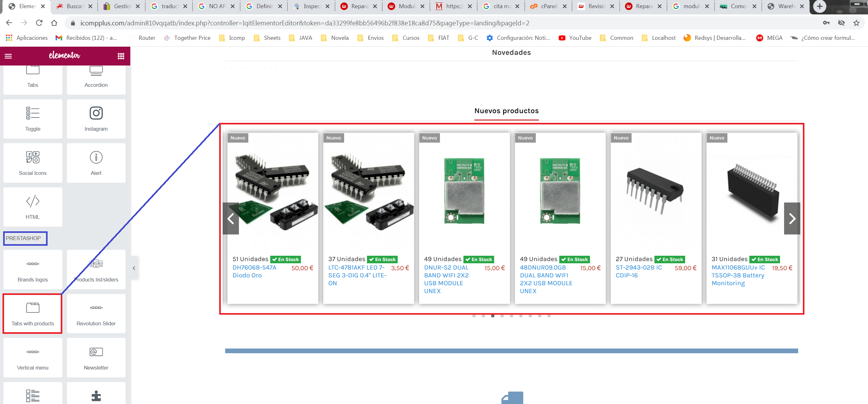The image size is (868, 404).
Task: Jump to the last carousel pagination dot
Action: tap(549, 316)
